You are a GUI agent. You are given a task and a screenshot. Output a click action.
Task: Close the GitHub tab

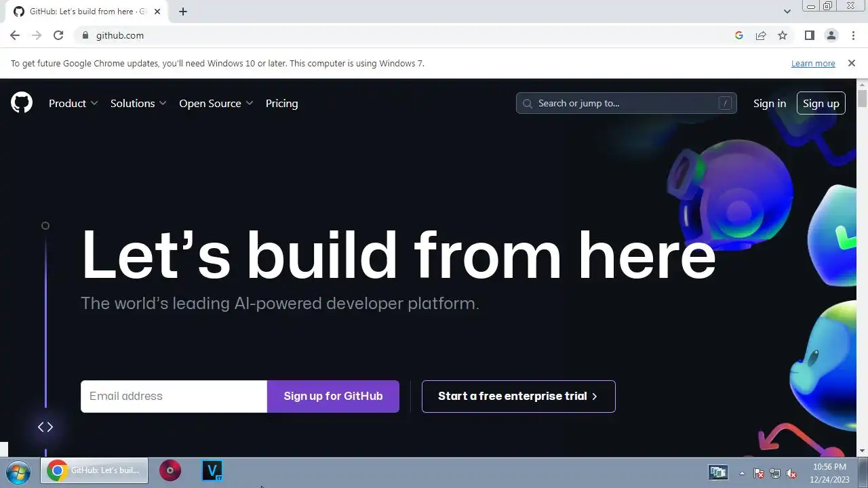click(157, 12)
